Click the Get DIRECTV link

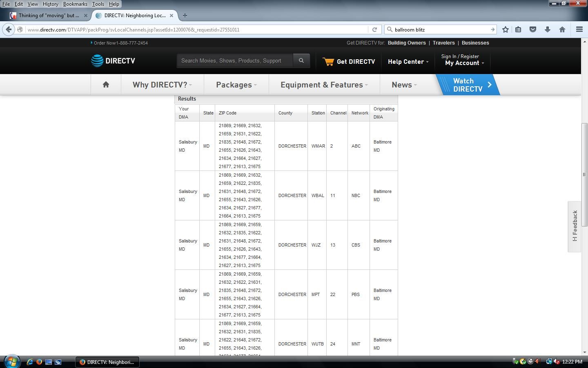pos(356,61)
